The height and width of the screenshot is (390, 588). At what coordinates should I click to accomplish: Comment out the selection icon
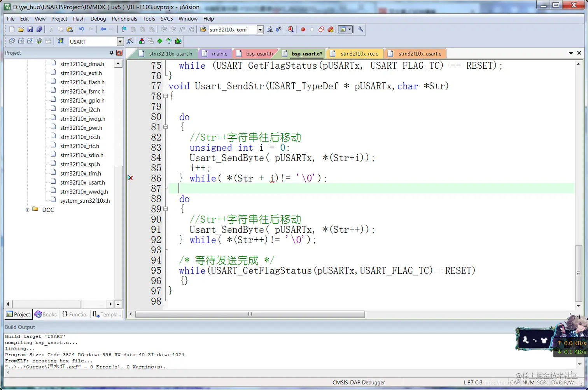(182, 29)
